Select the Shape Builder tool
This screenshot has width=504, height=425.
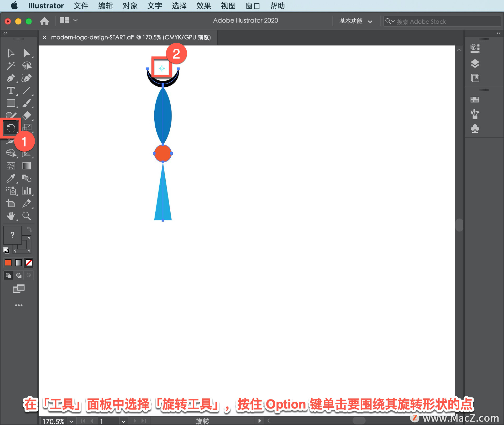tap(11, 153)
